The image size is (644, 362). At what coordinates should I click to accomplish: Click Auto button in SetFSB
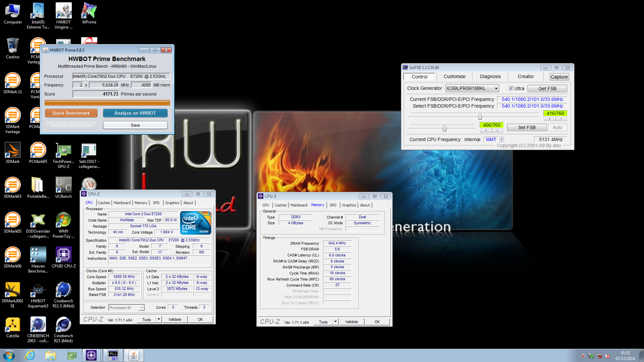pos(557,127)
